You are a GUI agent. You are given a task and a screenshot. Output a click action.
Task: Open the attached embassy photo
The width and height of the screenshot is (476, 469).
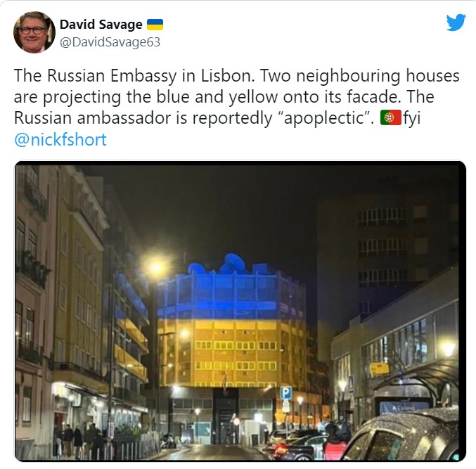click(240, 311)
